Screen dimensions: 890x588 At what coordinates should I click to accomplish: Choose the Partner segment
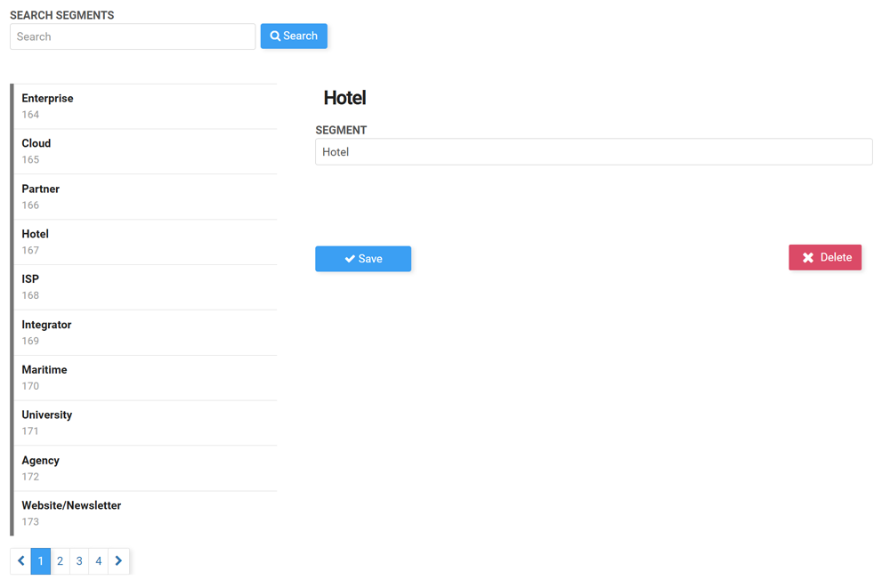tap(145, 197)
